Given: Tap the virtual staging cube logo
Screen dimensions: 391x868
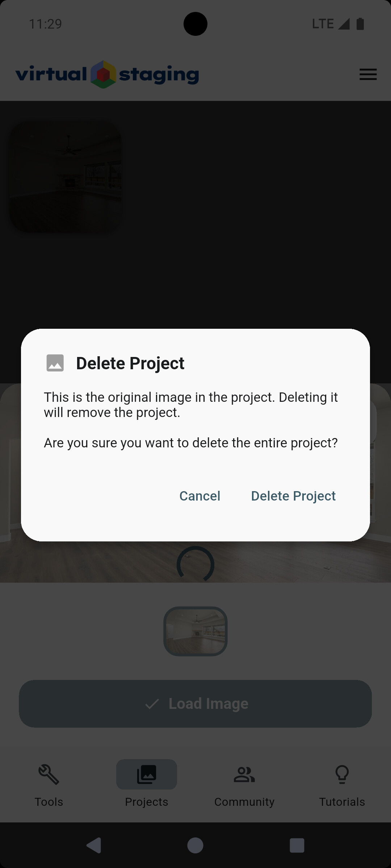Looking at the screenshot, I should pos(103,75).
